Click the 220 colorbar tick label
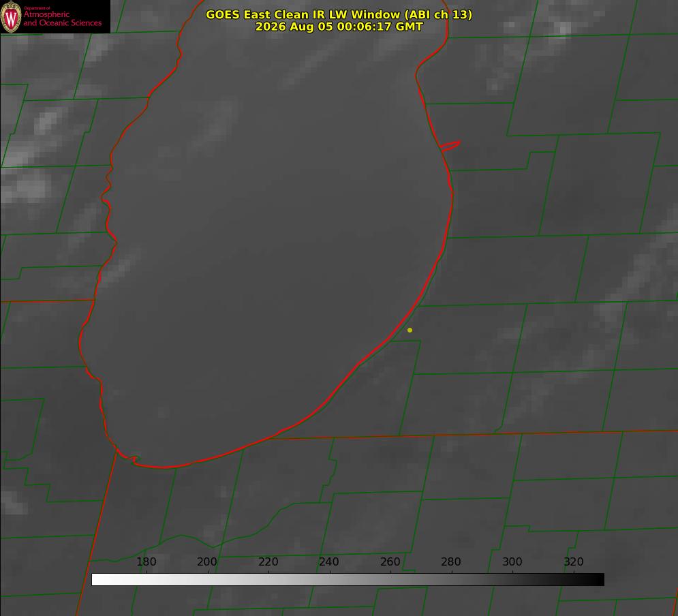Viewport: 678px width, 616px height. coord(268,562)
